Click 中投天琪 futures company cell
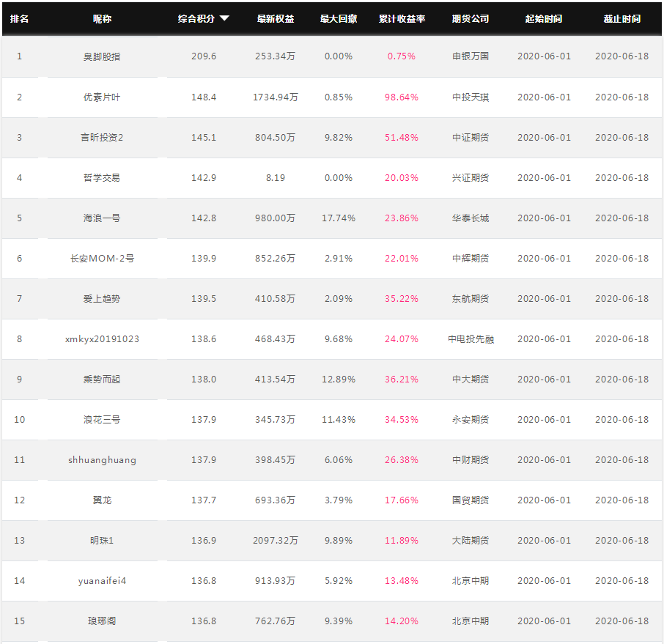Viewport: 664px width, 644px height. point(470,97)
